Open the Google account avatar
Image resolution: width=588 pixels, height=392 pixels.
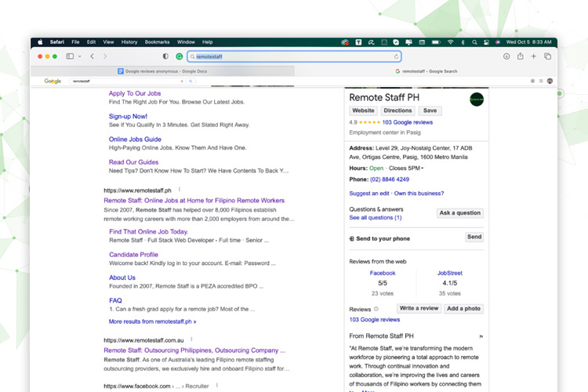550,81
